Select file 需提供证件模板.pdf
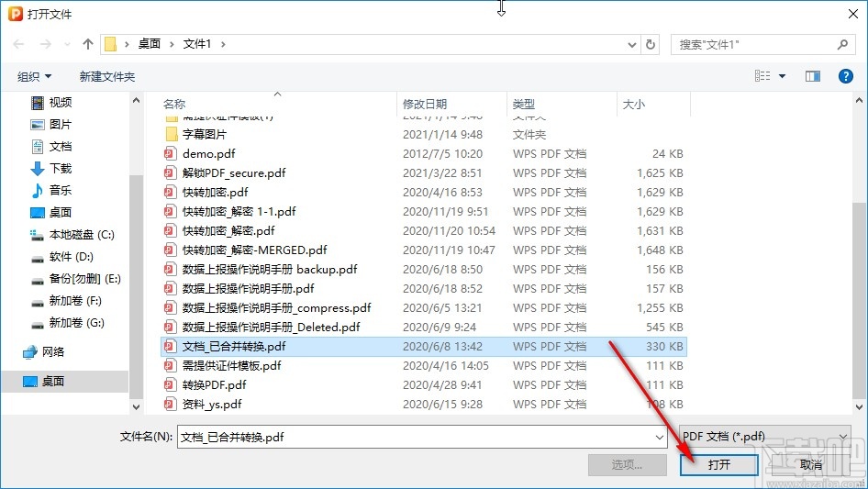The height and width of the screenshot is (489, 868). 424,366
